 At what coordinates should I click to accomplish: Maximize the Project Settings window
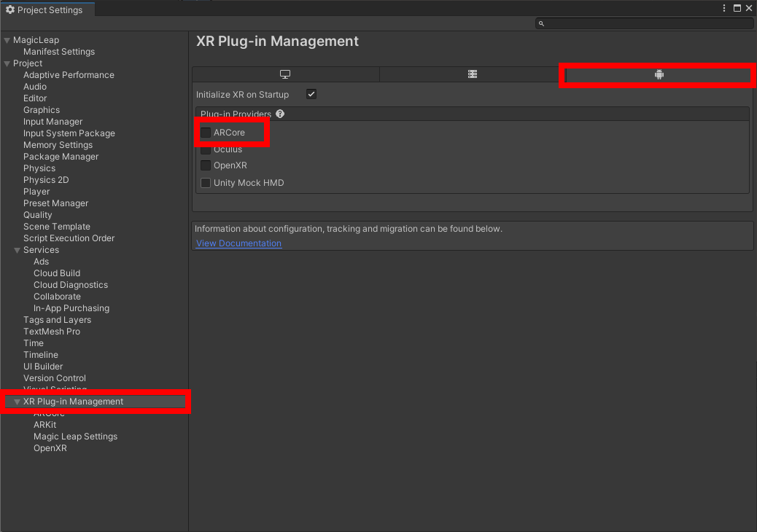coord(737,8)
